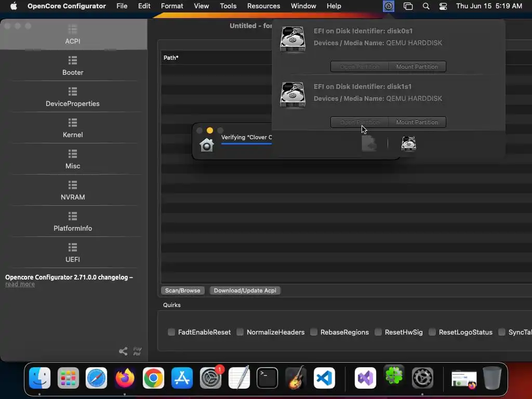This screenshot has width=532, height=399.
Task: Open Finder from the dock
Action: pyautogui.click(x=39, y=378)
